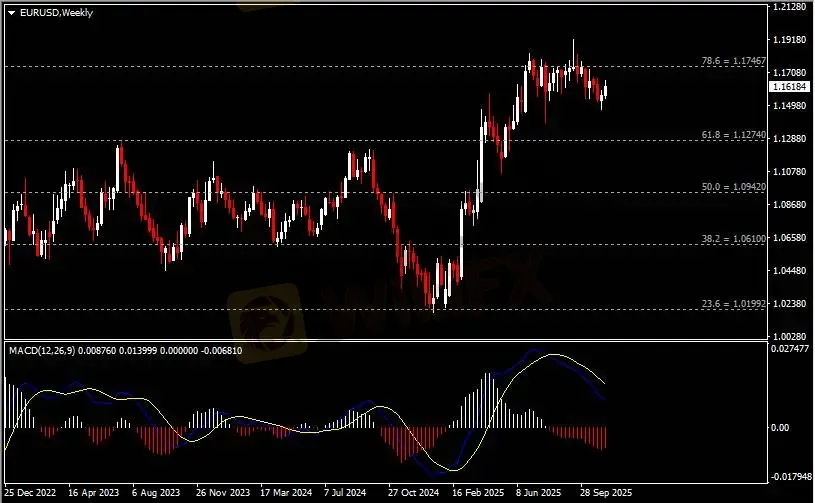
Task: Select the 25 Dec 2022 date marker
Action: tap(30, 493)
